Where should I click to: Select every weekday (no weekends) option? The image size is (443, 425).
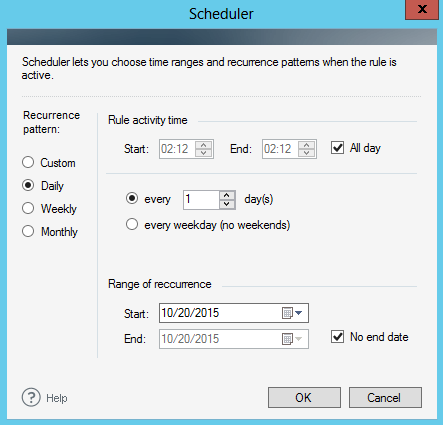pyautogui.click(x=132, y=224)
